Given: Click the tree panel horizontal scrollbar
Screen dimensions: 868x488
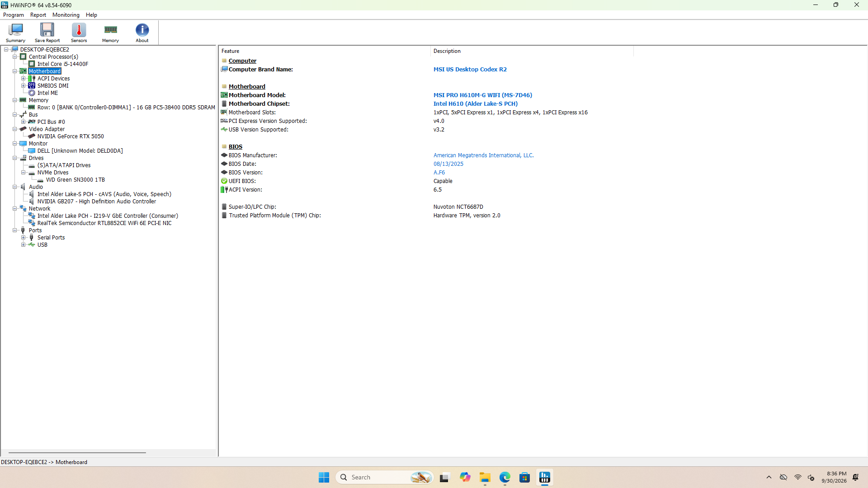Looking at the screenshot, I should tap(77, 452).
